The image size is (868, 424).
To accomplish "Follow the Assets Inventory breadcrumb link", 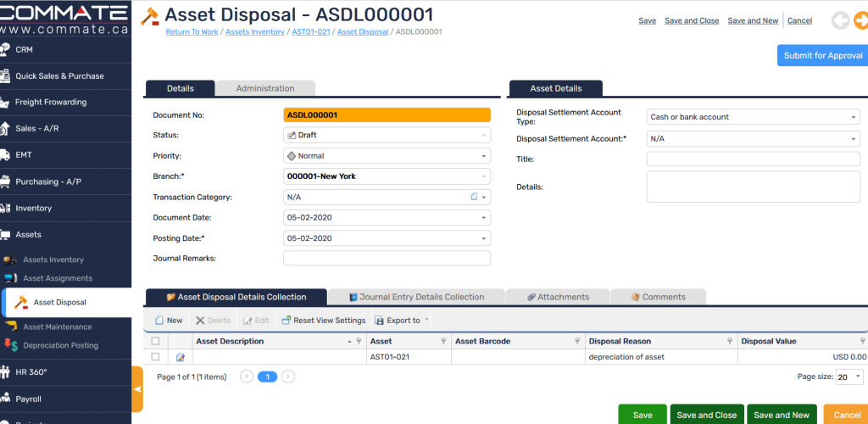I will [255, 32].
